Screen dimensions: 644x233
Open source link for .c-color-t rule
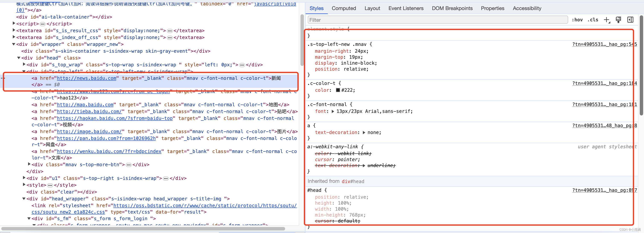coord(605,83)
